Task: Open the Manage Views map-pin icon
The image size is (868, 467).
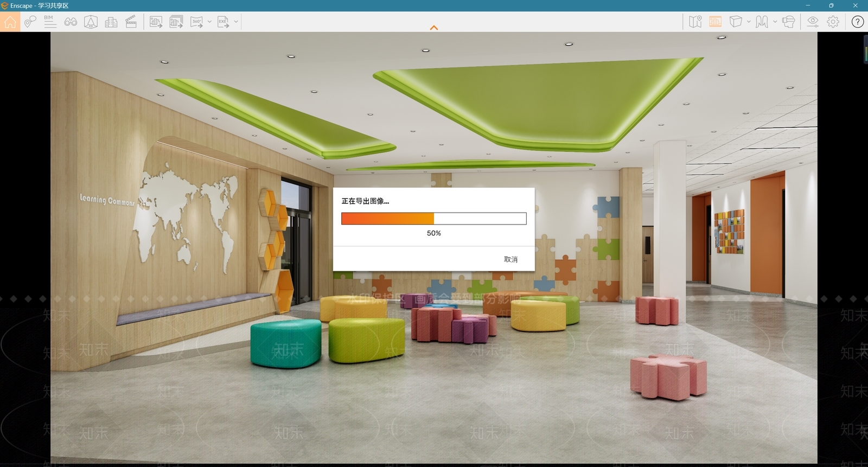Action: (30, 22)
